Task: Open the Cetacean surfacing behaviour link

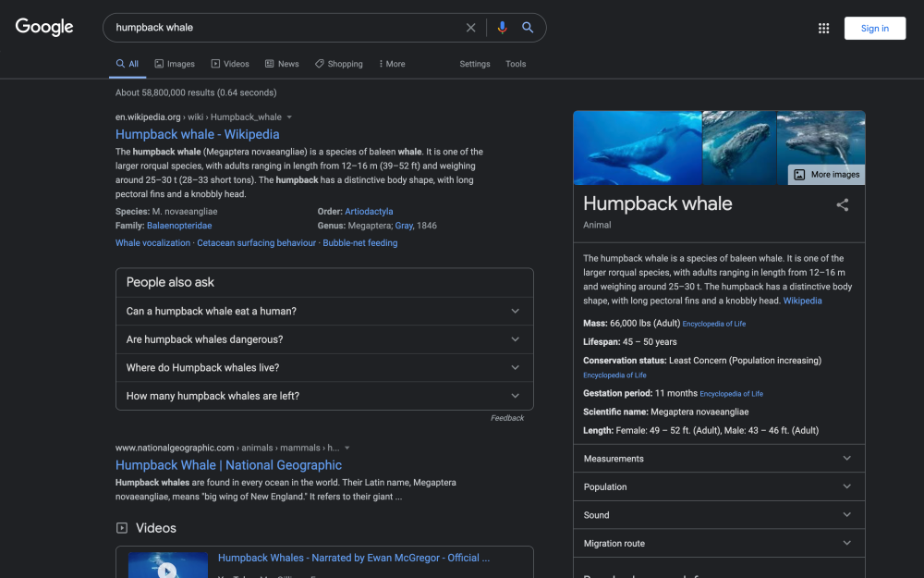Action: [256, 243]
